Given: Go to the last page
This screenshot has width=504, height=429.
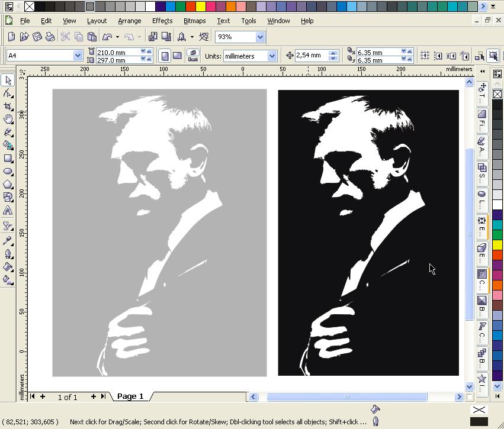Looking at the screenshot, I should 103,396.
